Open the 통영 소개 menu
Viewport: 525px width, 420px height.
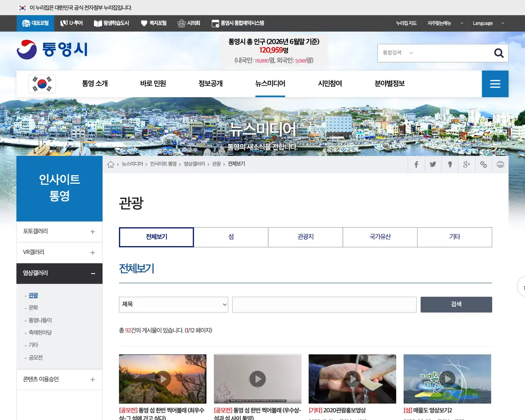[95, 84]
